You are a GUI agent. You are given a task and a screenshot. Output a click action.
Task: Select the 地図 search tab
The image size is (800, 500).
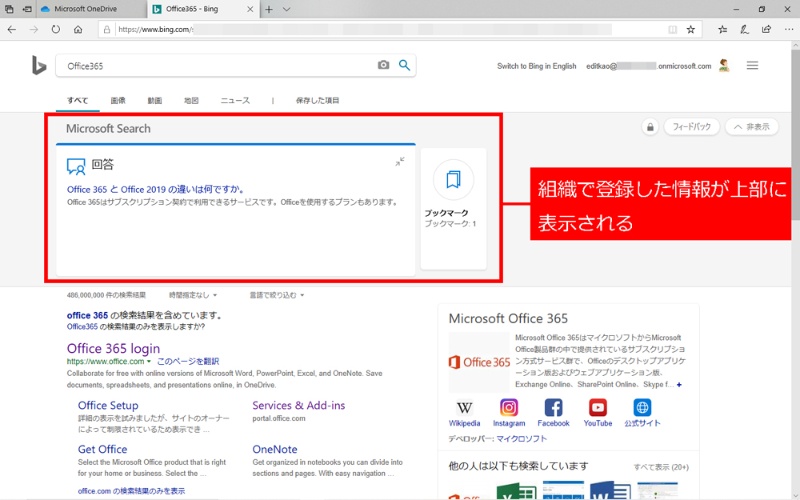191,101
